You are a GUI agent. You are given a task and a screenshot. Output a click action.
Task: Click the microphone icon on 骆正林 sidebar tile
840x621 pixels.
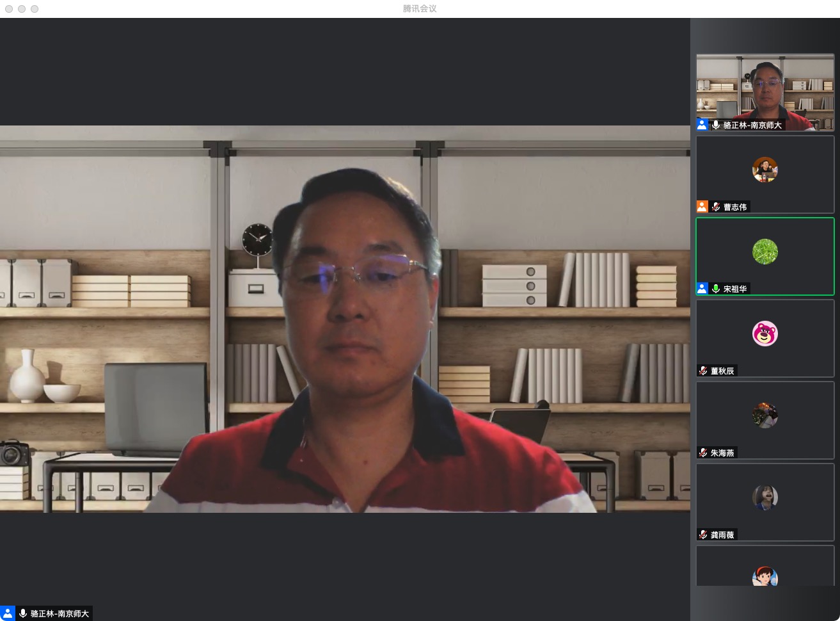(x=716, y=125)
